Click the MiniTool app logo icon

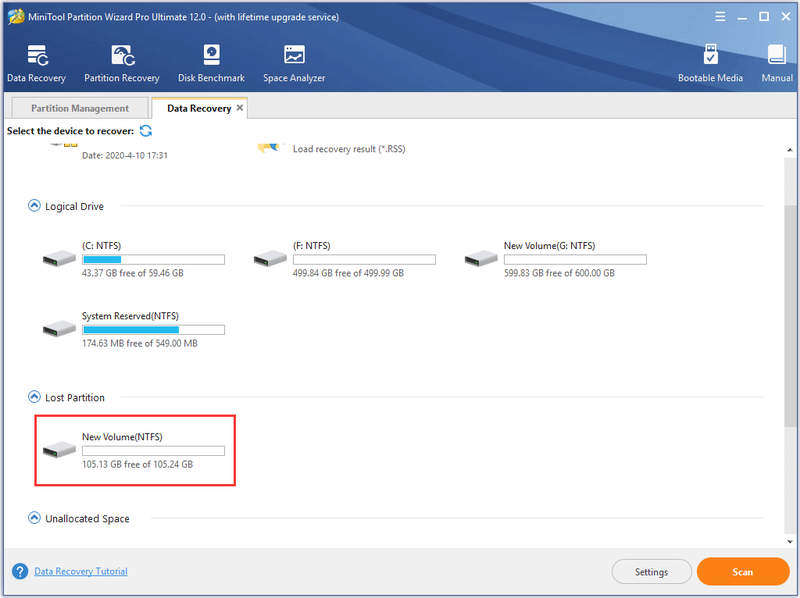coord(16,16)
